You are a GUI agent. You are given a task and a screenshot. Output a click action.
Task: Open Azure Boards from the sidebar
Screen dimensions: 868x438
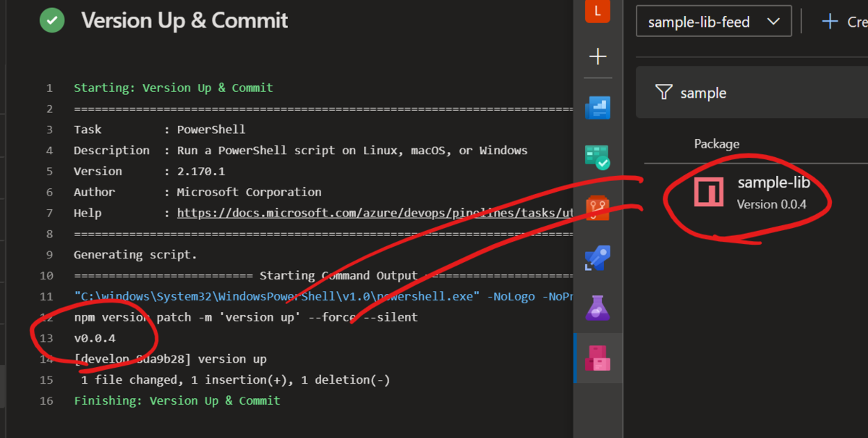coord(597,156)
